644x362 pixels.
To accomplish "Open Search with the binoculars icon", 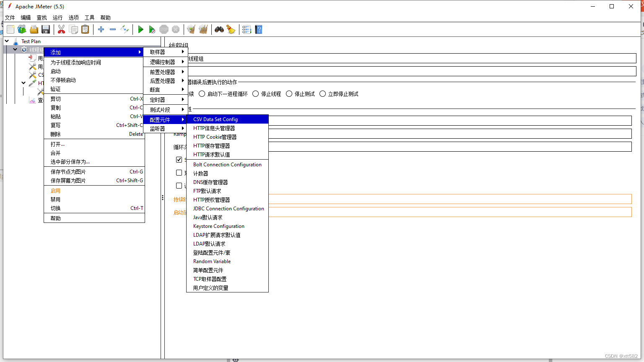I will point(219,29).
